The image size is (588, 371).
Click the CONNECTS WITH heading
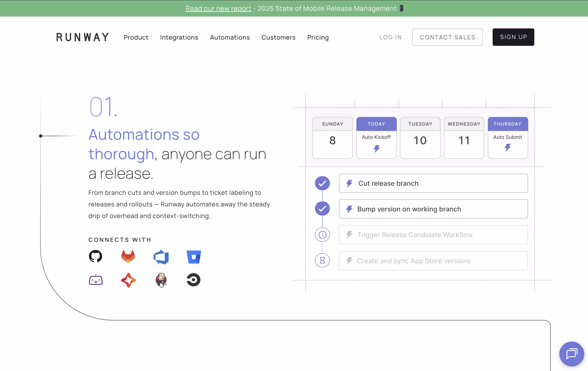[x=120, y=240]
